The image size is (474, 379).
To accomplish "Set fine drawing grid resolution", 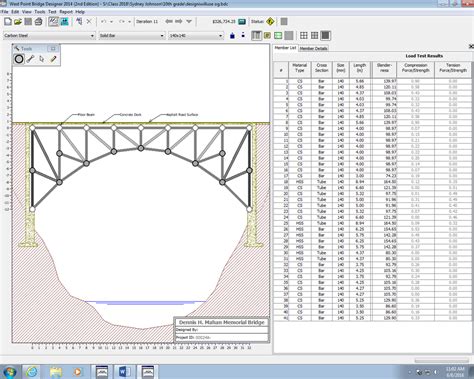I will click(x=326, y=35).
